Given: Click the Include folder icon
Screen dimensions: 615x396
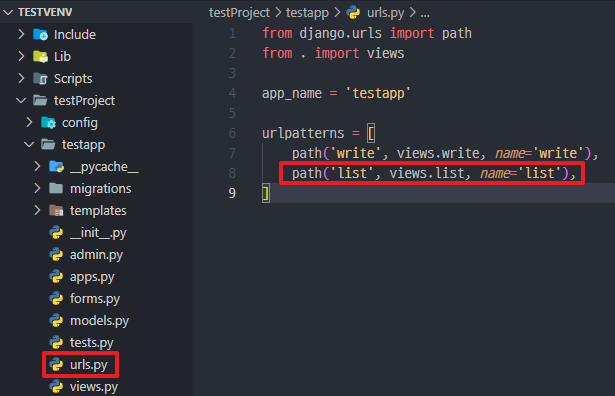Looking at the screenshot, I should point(40,35).
